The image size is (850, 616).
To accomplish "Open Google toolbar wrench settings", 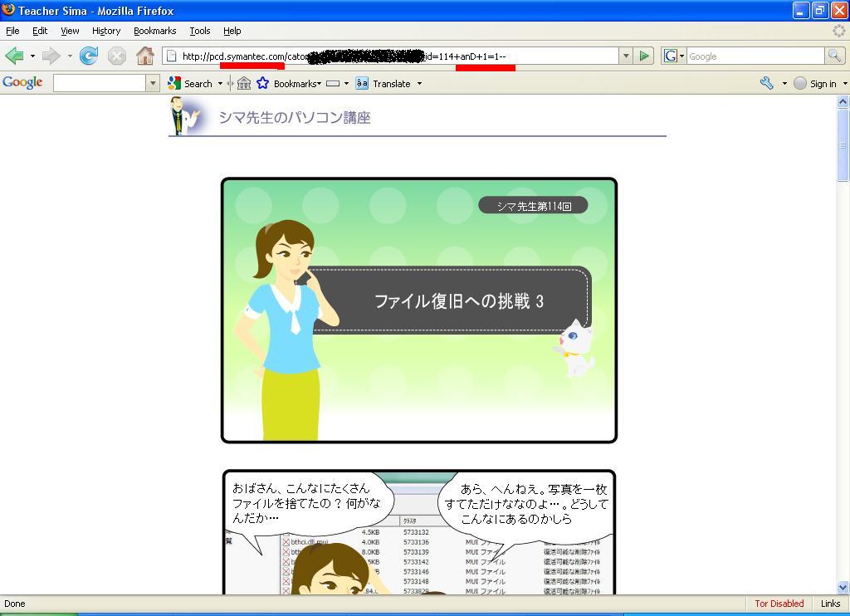I will point(766,84).
